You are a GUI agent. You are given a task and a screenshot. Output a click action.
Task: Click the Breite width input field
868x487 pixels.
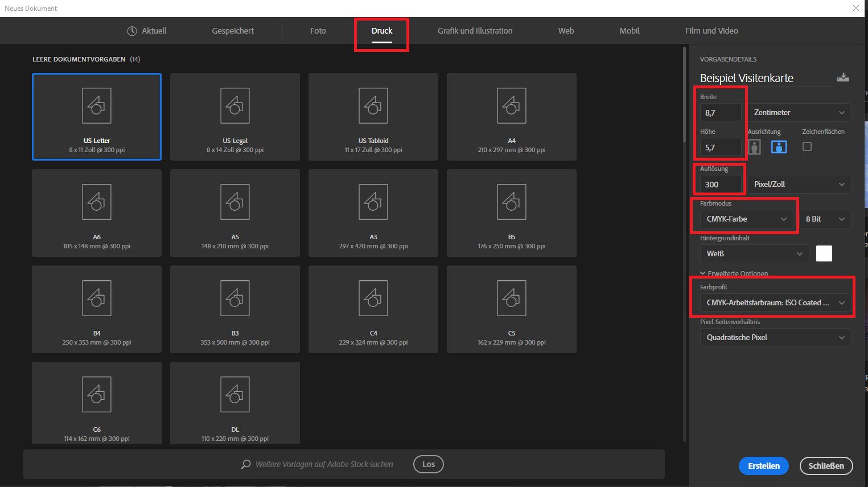tap(721, 113)
